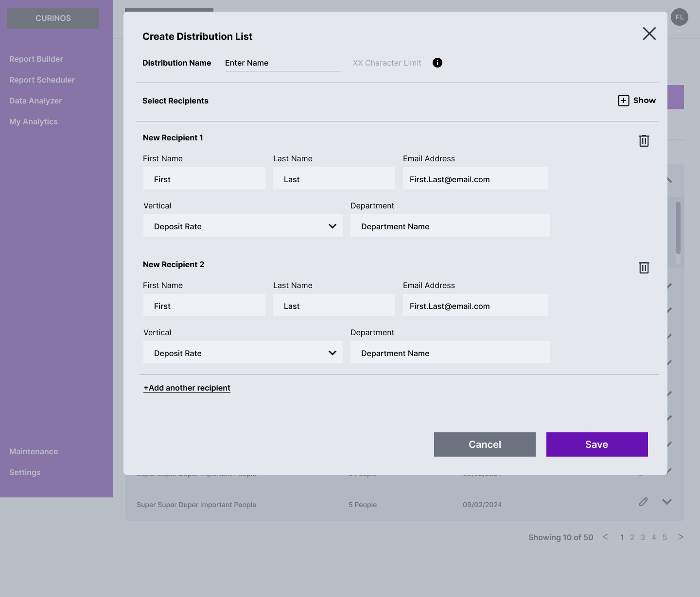Open My Analytics in the sidebar
Screen dimensions: 700x597
point(34,121)
